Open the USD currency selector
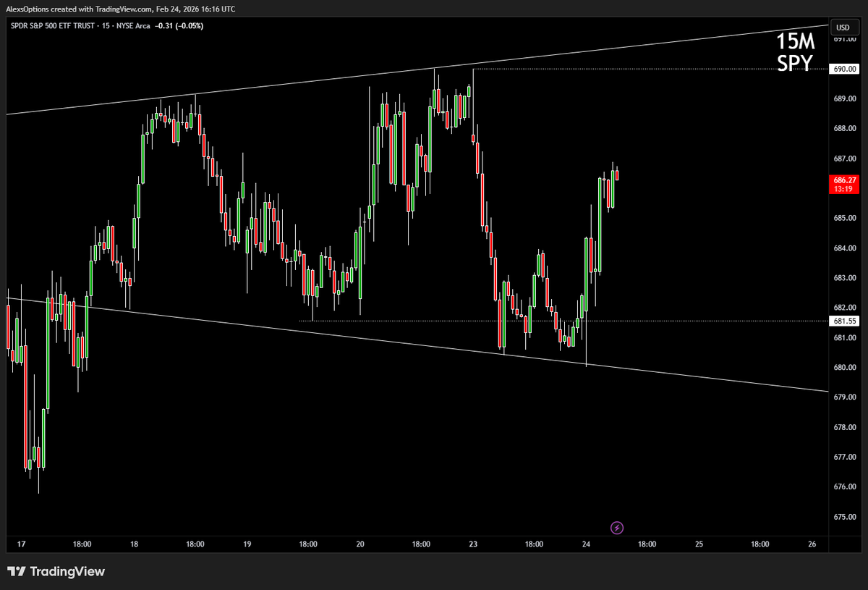The width and height of the screenshot is (868, 590). coord(843,28)
